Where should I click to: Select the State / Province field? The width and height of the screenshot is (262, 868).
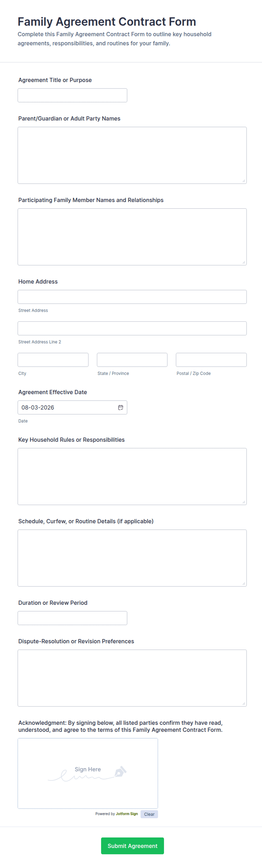[x=132, y=360]
